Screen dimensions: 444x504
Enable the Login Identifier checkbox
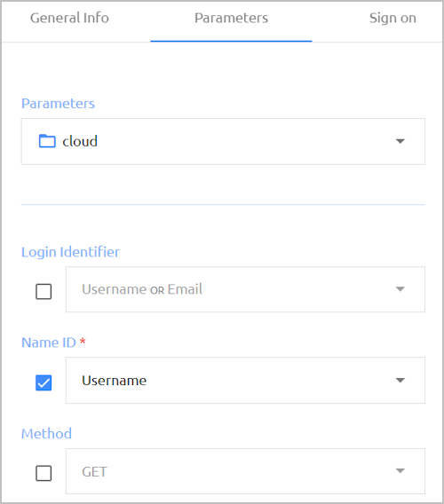point(44,292)
